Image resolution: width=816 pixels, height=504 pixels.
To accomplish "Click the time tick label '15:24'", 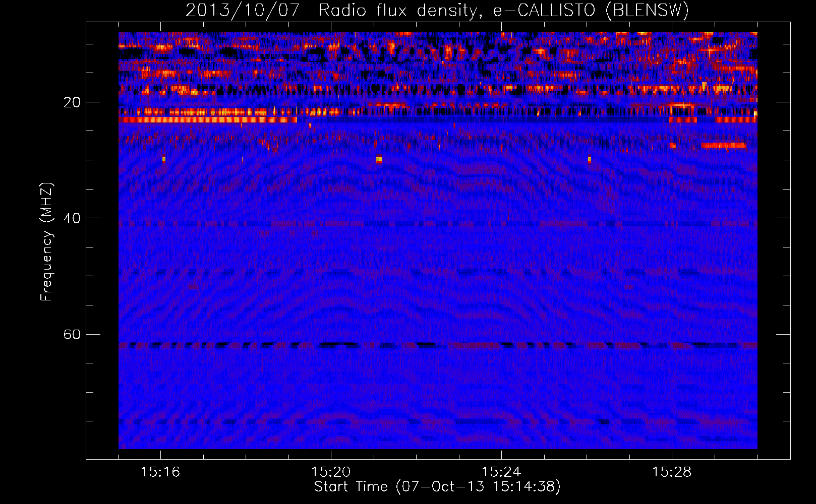I will point(501,472).
